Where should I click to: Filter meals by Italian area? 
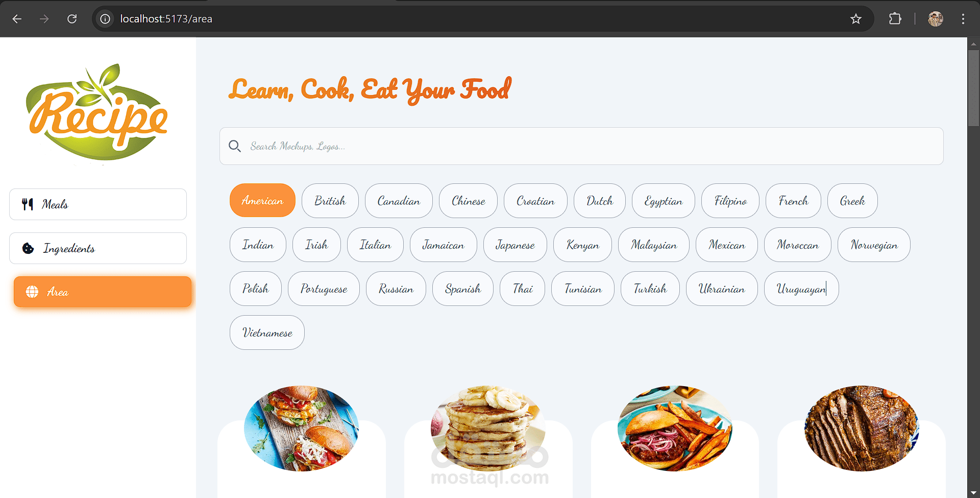(x=375, y=245)
